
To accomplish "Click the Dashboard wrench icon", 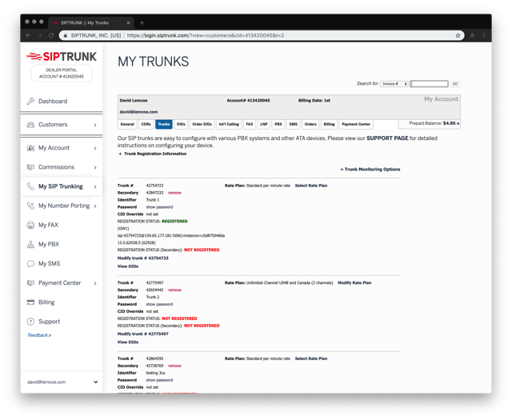I will click(30, 102).
